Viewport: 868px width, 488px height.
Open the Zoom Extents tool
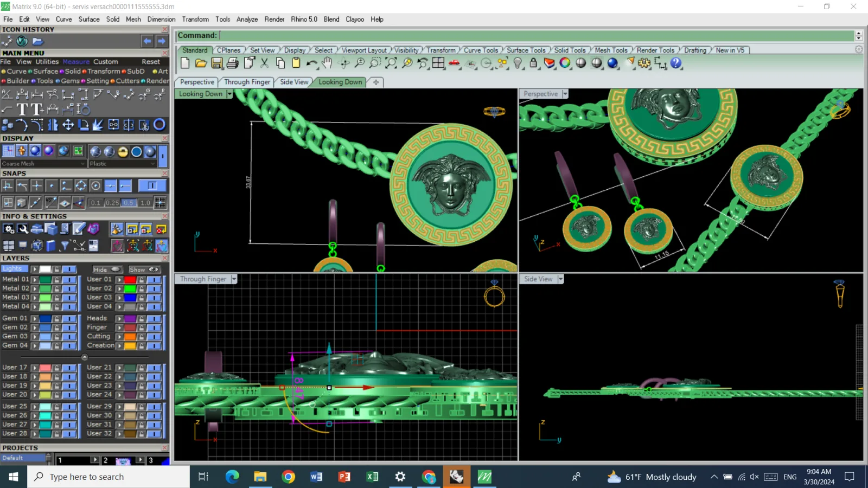click(391, 63)
